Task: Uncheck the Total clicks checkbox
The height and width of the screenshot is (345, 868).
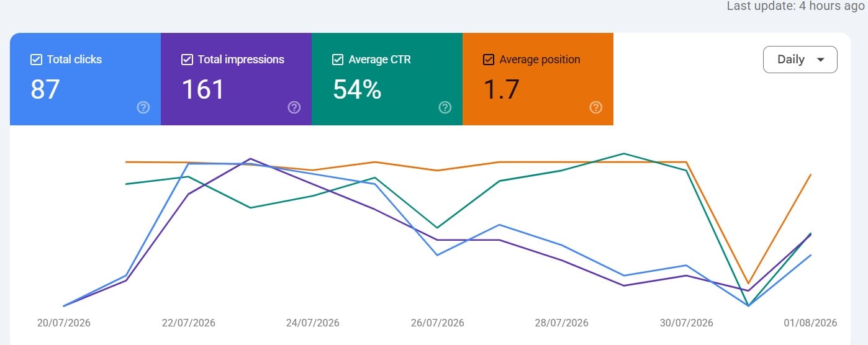Action: tap(36, 60)
